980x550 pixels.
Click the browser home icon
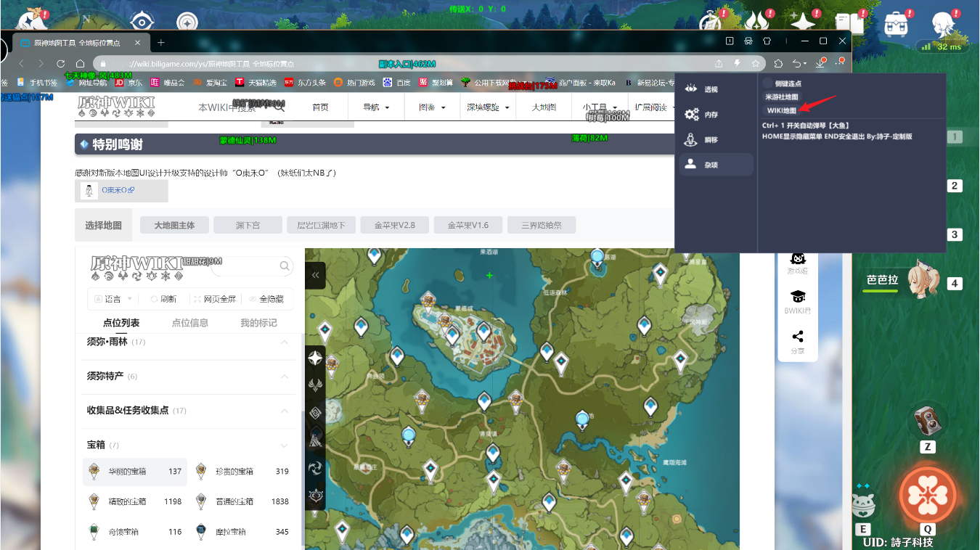[80, 64]
